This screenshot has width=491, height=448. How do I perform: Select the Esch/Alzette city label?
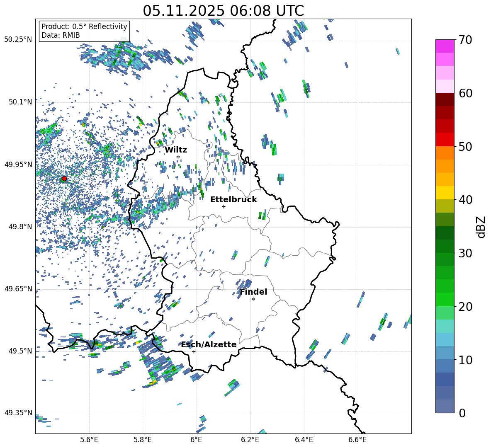tap(209, 345)
